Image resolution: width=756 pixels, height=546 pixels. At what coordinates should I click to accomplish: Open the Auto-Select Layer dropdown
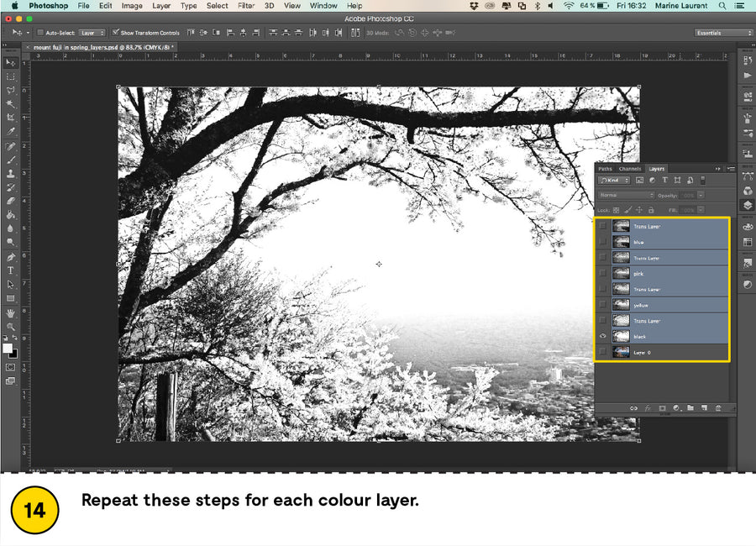tap(92, 33)
